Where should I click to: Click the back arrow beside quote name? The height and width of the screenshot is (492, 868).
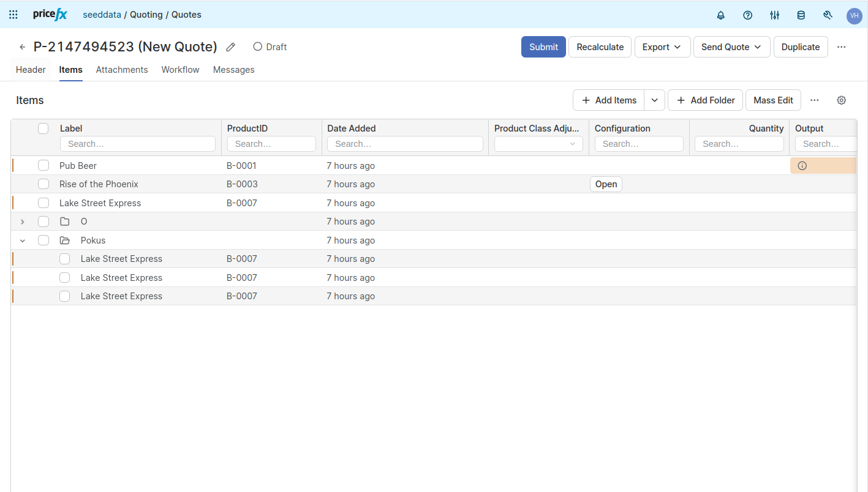pyautogui.click(x=23, y=47)
